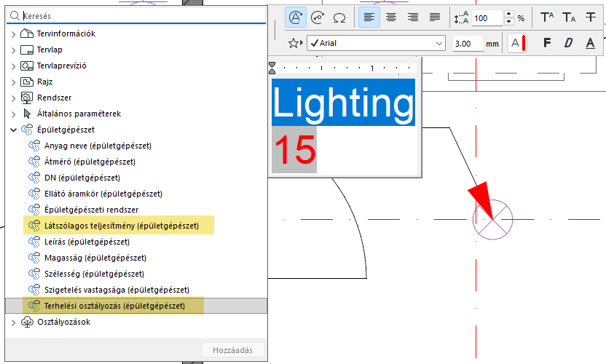This screenshot has width=606, height=364.
Task: Decrease line spacing with down stepper
Action: (x=509, y=22)
